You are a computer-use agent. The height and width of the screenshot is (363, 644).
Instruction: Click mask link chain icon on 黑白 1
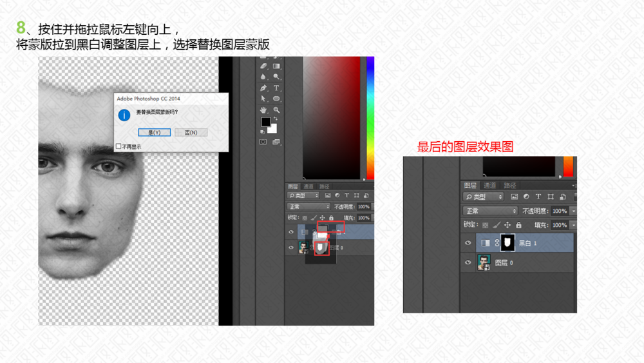[x=497, y=243]
